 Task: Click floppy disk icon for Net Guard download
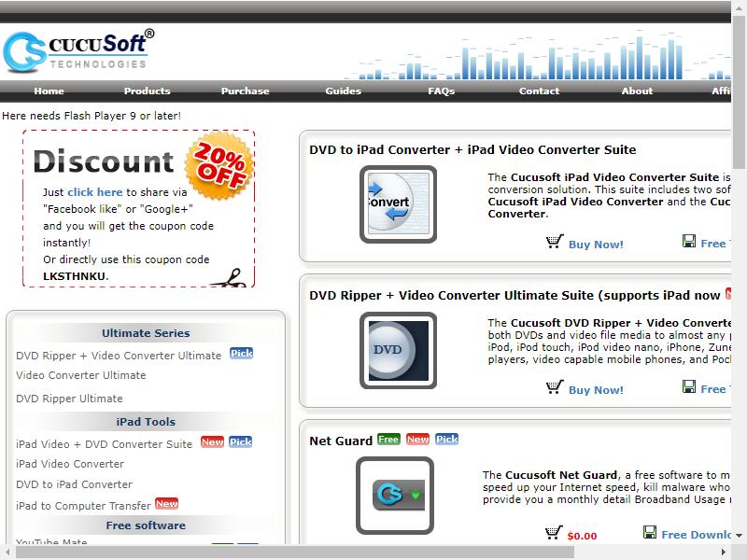650,532
